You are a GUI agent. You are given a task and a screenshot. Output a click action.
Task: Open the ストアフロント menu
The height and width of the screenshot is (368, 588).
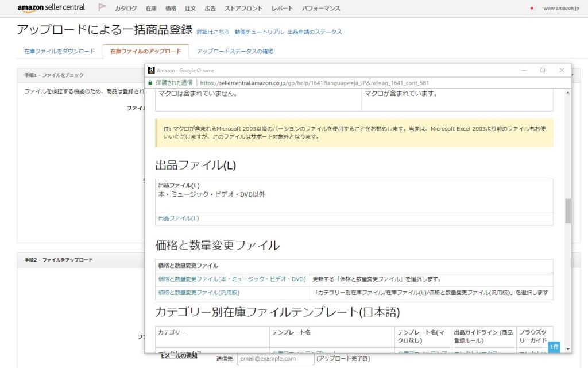[243, 8]
